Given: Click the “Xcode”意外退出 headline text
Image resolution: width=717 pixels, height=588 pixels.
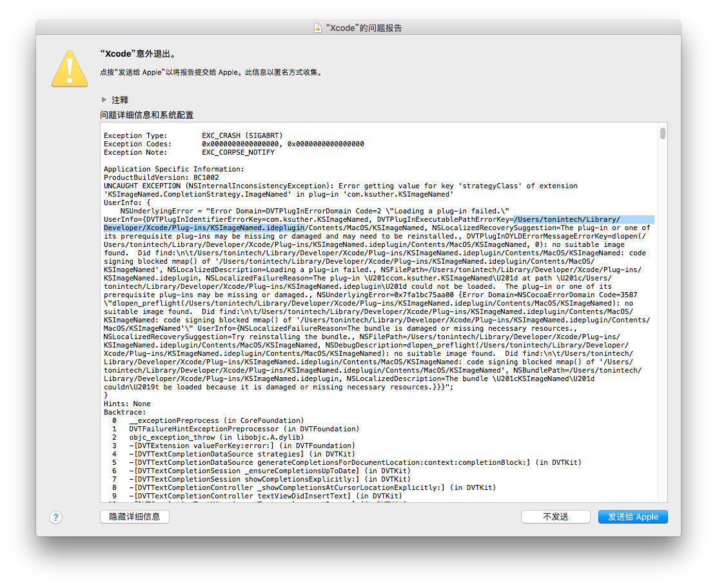Looking at the screenshot, I should coord(137,54).
